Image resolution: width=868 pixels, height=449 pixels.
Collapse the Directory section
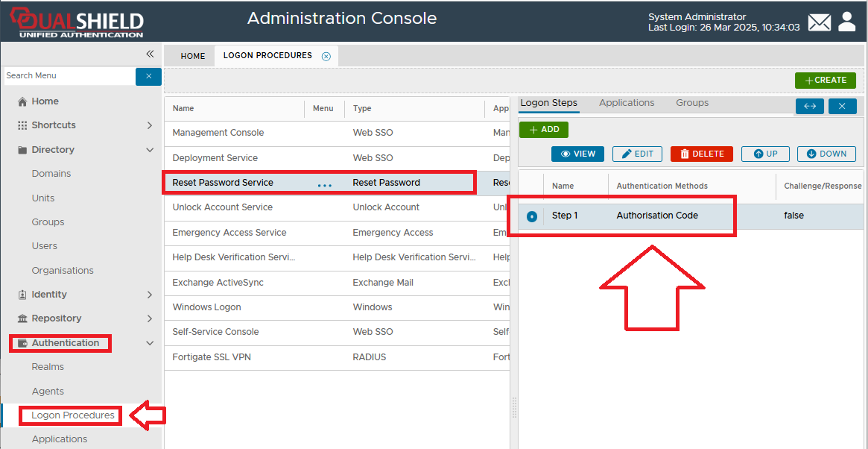[x=150, y=150]
